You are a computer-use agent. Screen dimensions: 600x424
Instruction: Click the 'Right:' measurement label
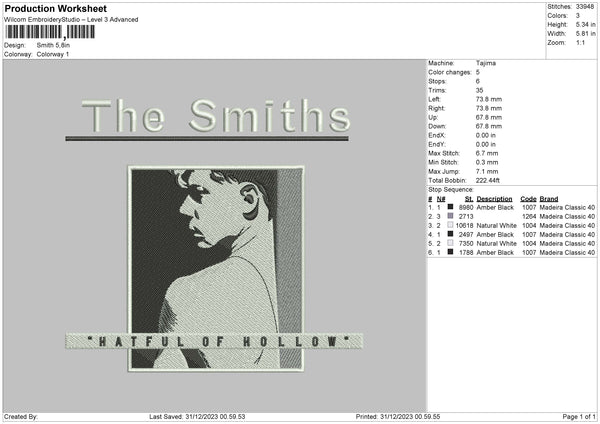(437, 108)
